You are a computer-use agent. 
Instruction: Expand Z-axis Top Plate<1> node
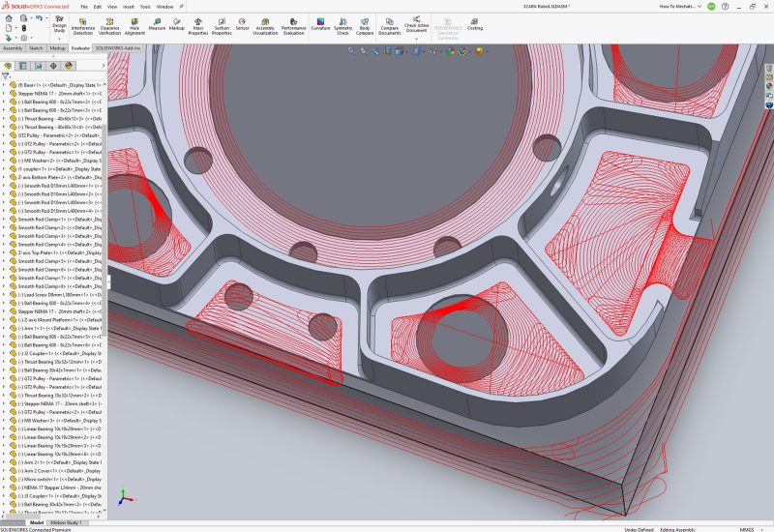click(4, 252)
